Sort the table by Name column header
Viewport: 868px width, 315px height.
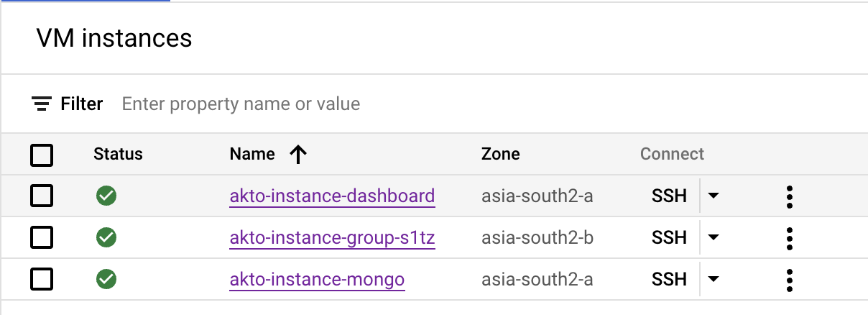click(252, 154)
